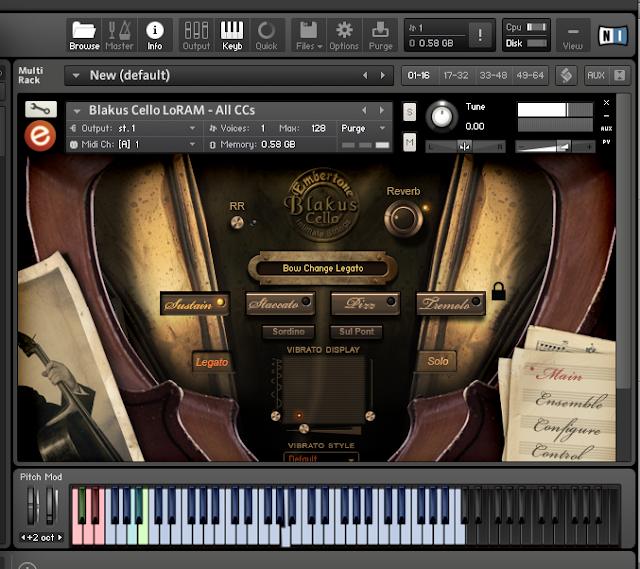The height and width of the screenshot is (569, 640).
Task: Open the Vibrato Style Default dropdown
Action: pyautogui.click(x=321, y=458)
